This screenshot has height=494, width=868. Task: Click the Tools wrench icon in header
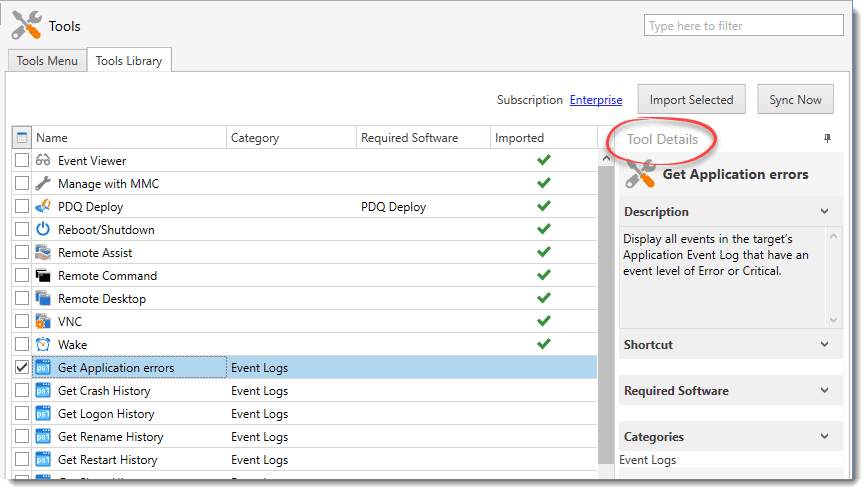tap(26, 25)
